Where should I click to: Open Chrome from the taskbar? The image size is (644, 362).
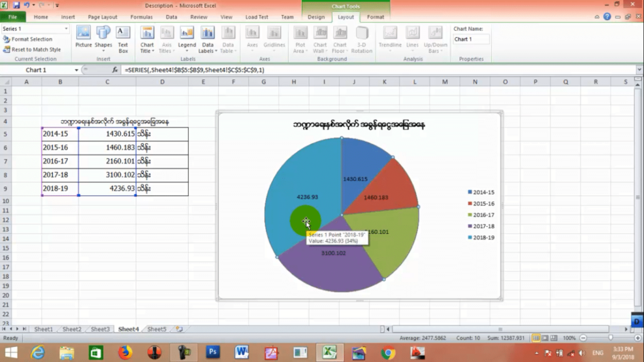coord(388,352)
